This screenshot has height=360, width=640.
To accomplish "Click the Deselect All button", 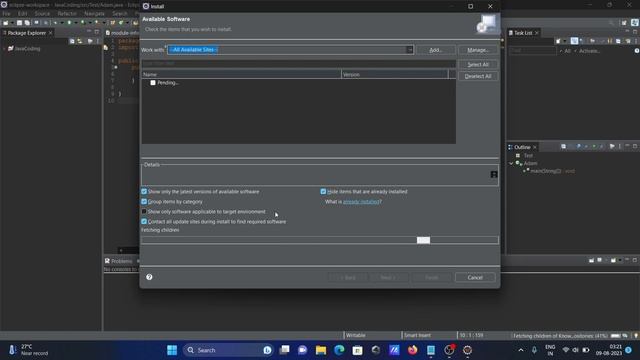I will 478,76.
